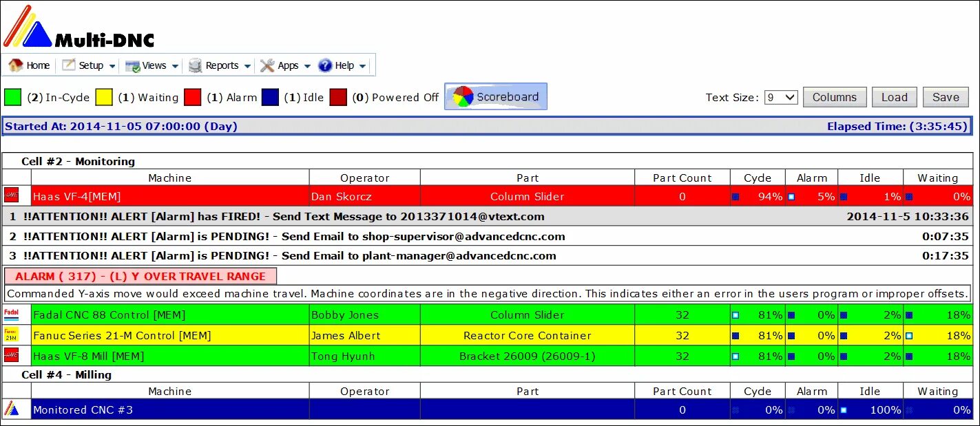Expand the Setup menu arrow
980x426 pixels.
click(x=112, y=66)
